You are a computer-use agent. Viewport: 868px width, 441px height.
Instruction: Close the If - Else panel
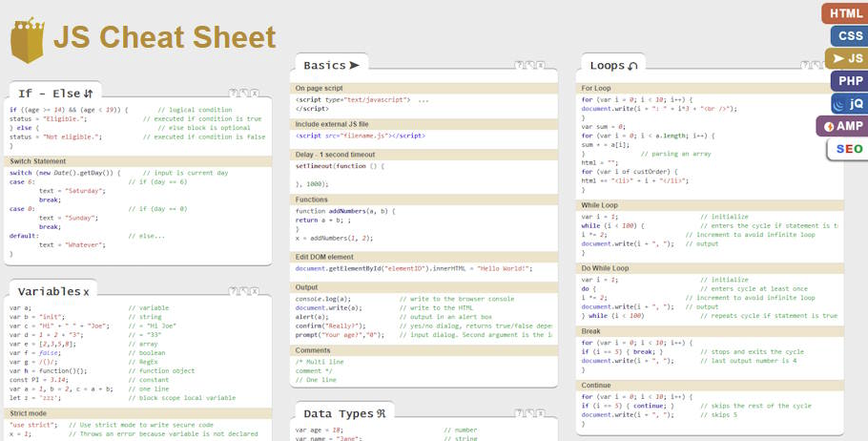(254, 93)
